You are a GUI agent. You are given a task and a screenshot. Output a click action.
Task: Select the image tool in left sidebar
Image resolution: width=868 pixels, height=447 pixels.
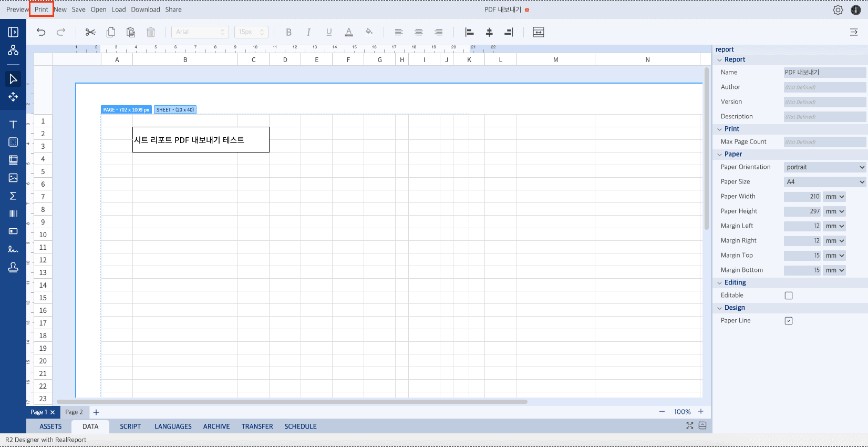click(x=13, y=178)
